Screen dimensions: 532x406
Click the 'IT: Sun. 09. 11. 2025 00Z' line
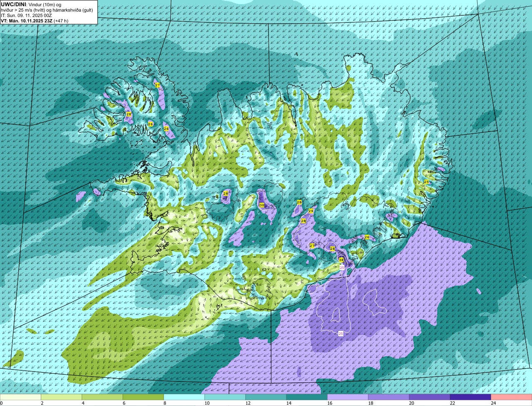[x=26, y=15]
